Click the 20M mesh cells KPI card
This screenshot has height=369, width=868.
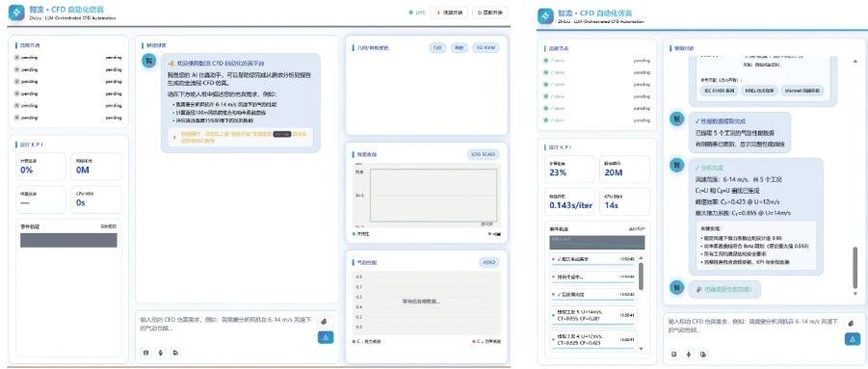pyautogui.click(x=624, y=169)
